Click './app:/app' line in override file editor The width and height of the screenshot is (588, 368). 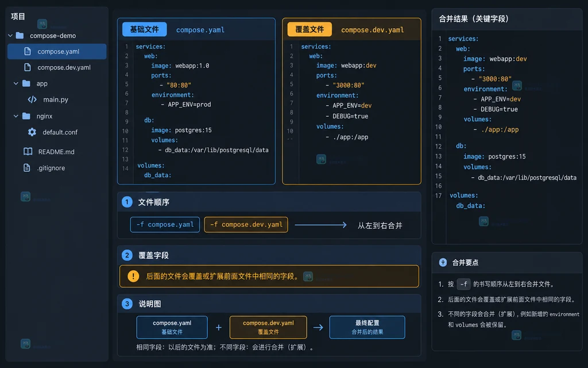tap(347, 137)
